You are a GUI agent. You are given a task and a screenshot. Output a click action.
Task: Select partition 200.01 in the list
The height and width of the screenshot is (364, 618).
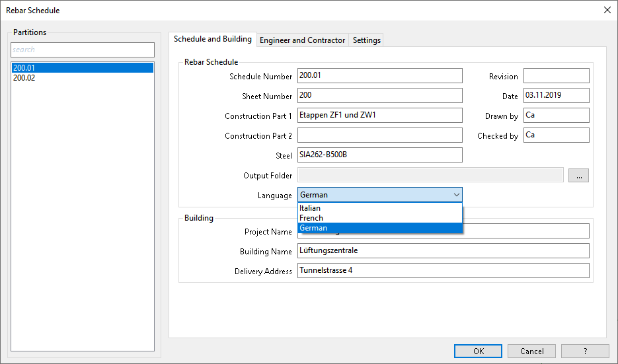tap(83, 68)
